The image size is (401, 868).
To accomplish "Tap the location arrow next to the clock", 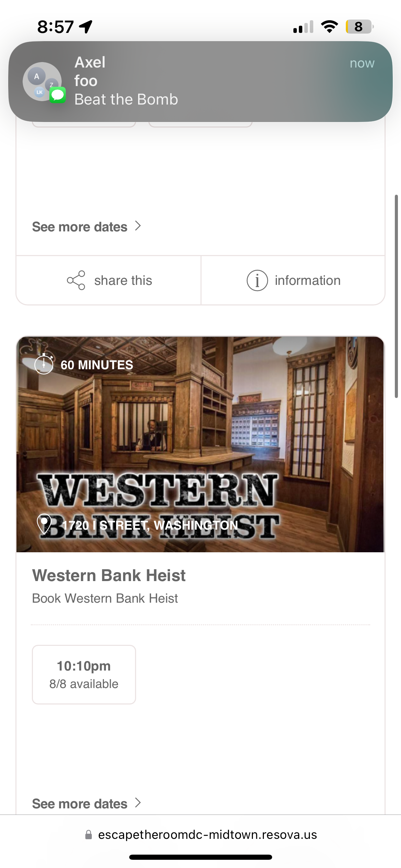I will [x=86, y=27].
